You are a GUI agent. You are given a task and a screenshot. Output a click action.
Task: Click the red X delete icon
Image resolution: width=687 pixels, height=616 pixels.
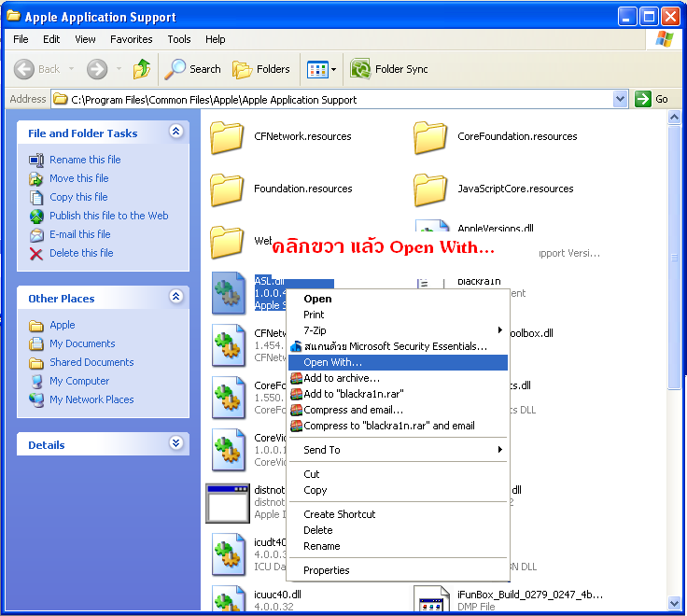[x=35, y=254]
